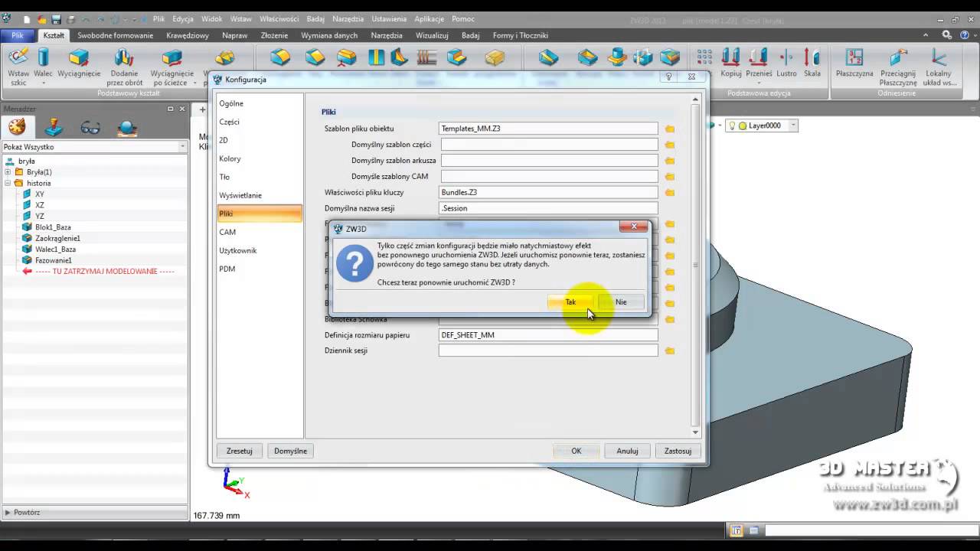Click the Wstaw szkic tool
The image size is (980, 551).
coord(18,67)
